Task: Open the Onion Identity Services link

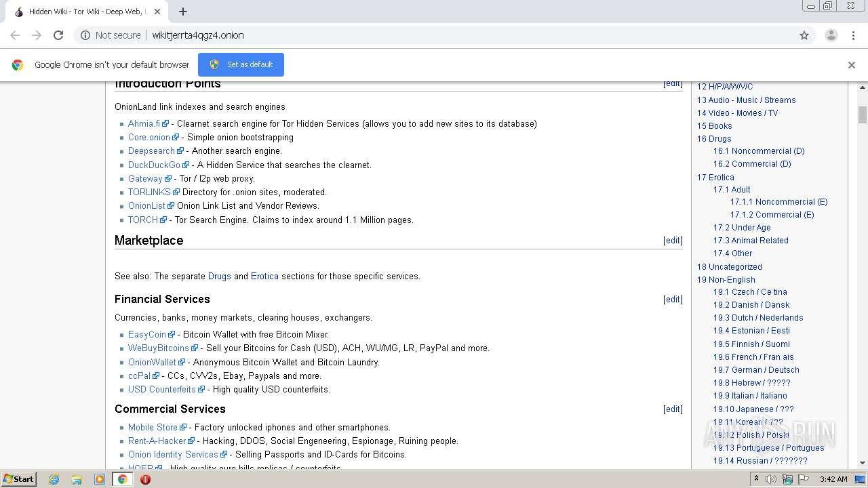Action: 173,454
